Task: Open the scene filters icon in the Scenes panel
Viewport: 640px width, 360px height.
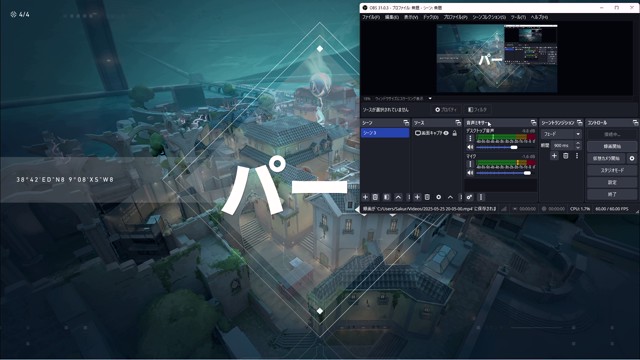Action: 387,197
